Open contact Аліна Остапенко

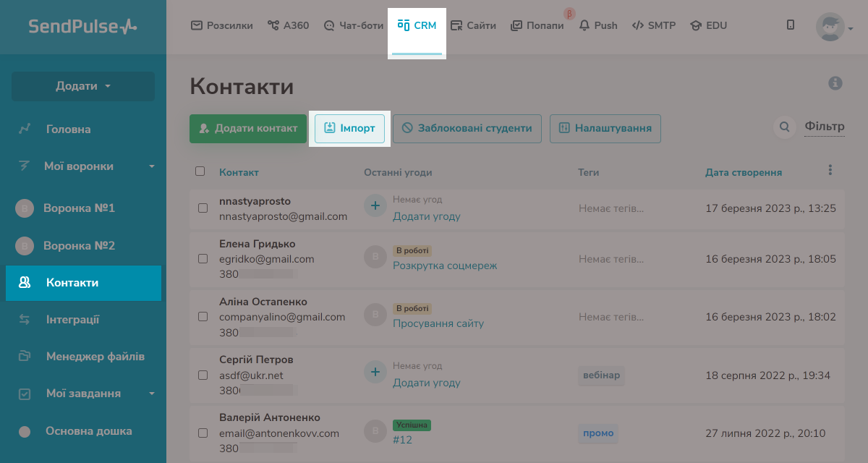pos(263,302)
